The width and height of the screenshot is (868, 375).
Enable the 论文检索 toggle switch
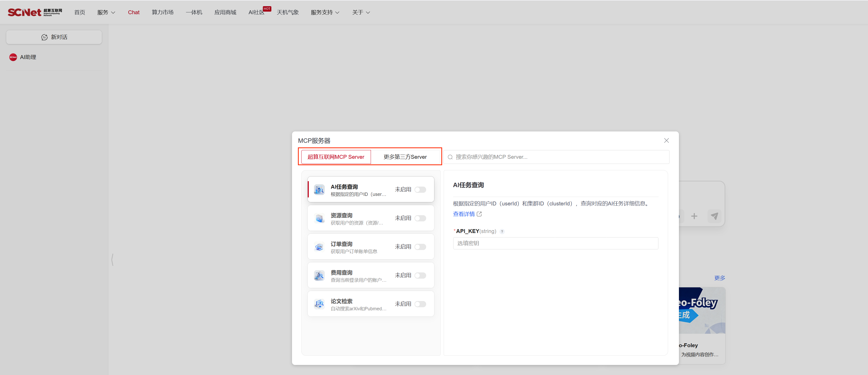(420, 304)
